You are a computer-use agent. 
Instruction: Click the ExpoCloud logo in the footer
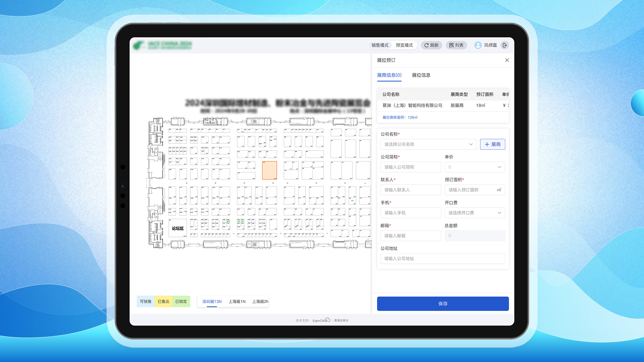tap(321, 320)
